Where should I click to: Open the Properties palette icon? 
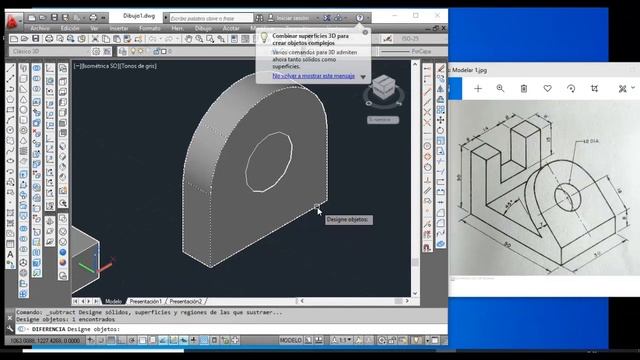coord(234,39)
